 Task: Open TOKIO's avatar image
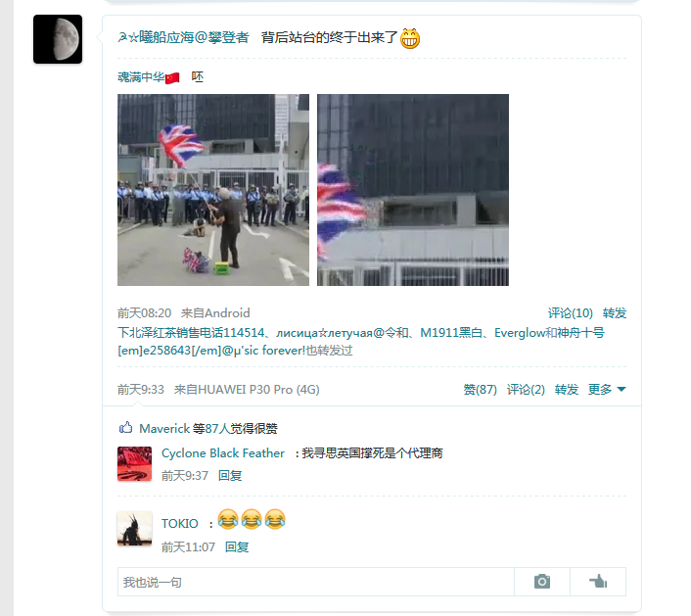(x=134, y=529)
